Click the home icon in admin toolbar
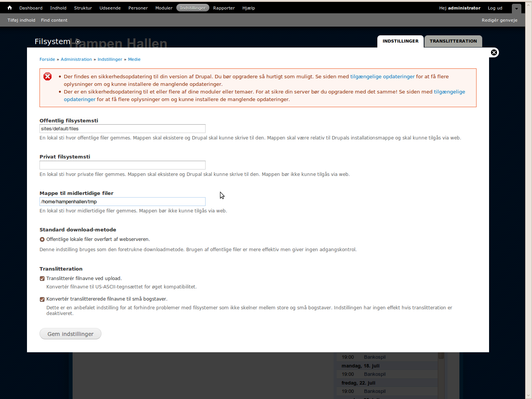Screen dimensions: 532x399 [x=9, y=8]
